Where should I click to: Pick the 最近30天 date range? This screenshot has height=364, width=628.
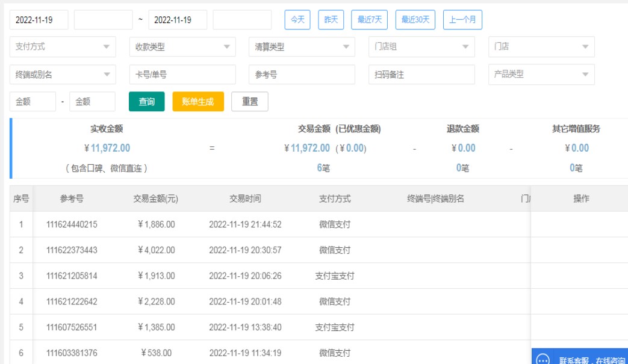point(415,20)
